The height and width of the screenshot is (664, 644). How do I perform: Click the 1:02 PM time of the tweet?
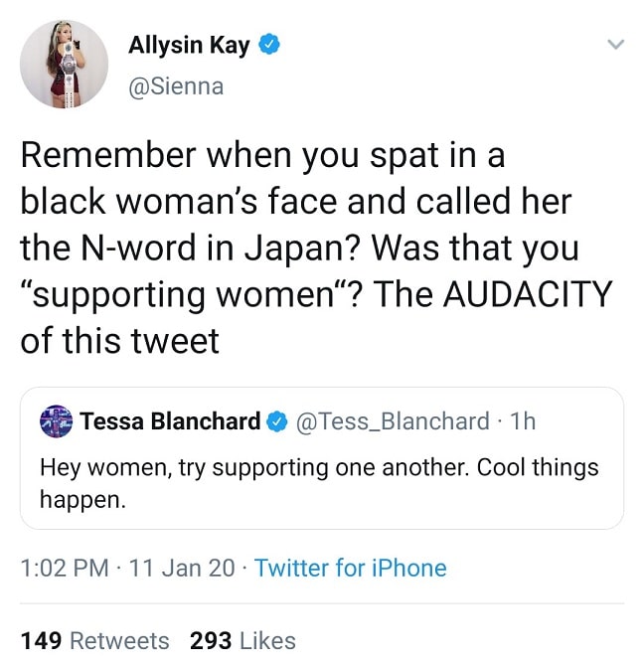[x=64, y=569]
